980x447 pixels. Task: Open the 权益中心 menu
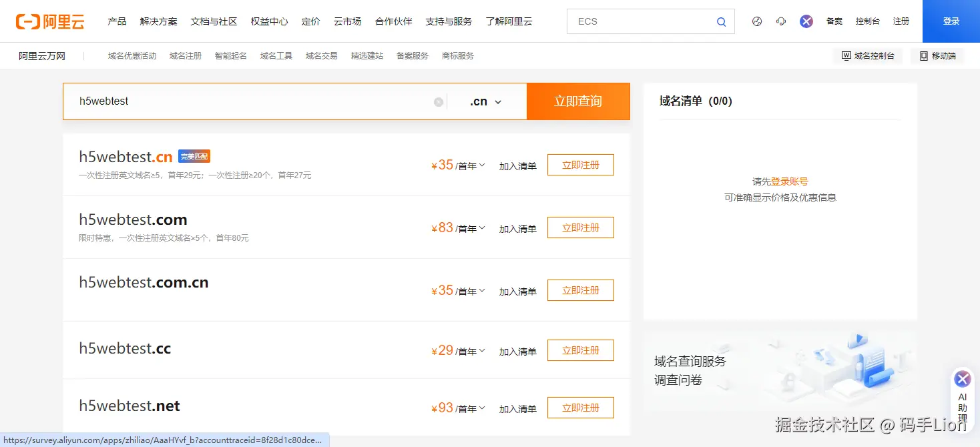(x=269, y=21)
